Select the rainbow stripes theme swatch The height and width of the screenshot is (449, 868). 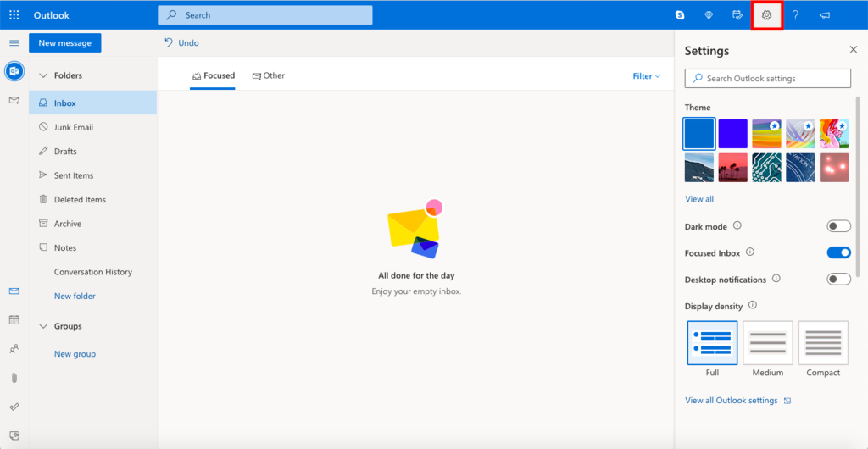(x=766, y=134)
